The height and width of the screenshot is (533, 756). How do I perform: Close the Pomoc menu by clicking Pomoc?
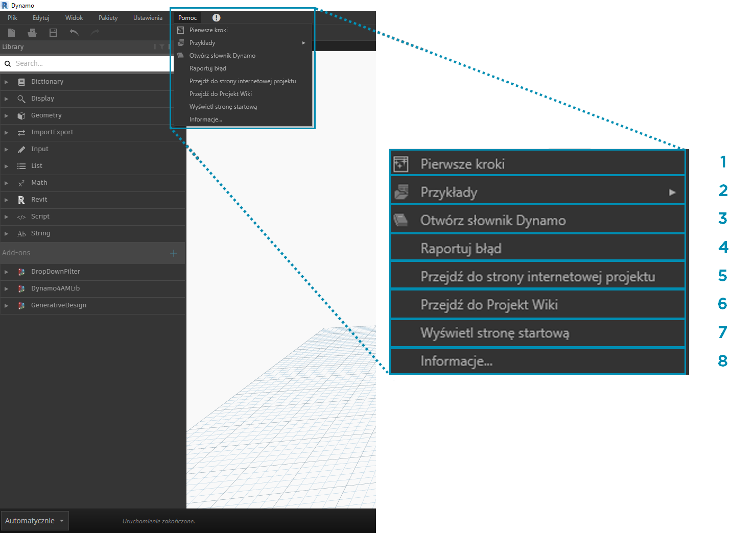click(x=187, y=18)
